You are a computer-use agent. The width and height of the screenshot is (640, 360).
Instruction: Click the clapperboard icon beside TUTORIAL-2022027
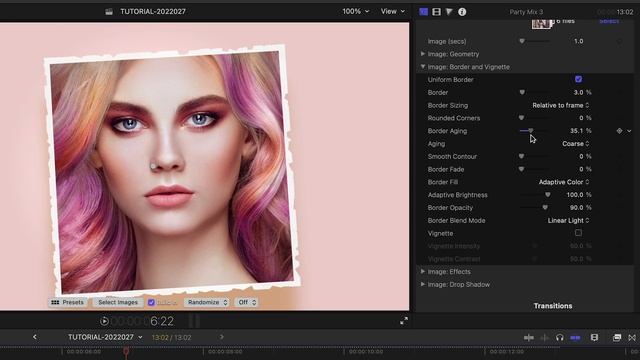(109, 11)
